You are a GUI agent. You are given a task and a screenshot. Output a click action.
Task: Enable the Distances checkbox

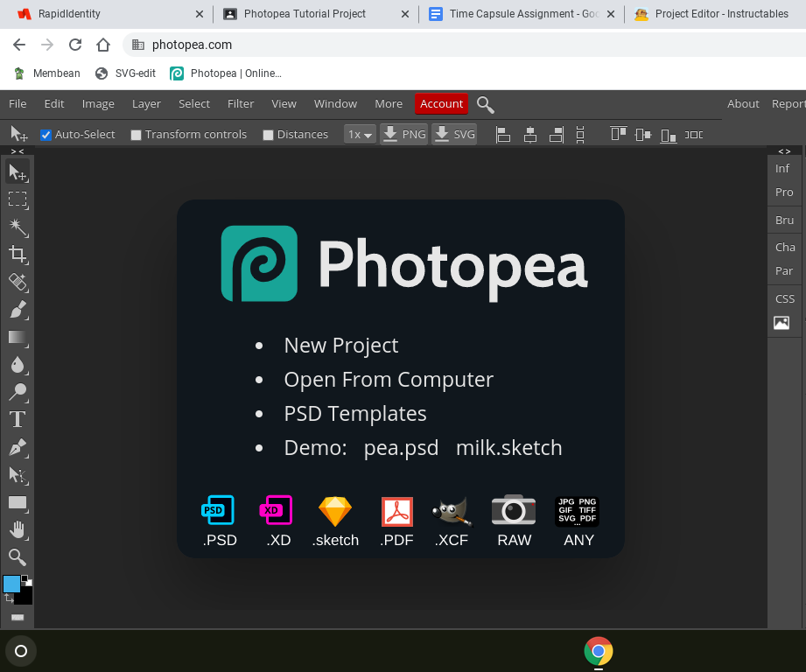pyautogui.click(x=268, y=135)
